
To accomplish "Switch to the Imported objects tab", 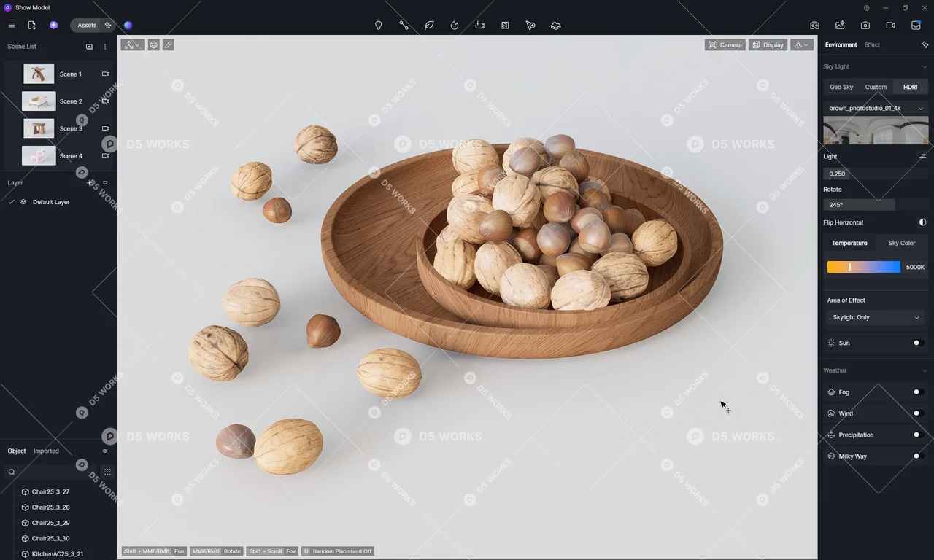I will tap(46, 451).
